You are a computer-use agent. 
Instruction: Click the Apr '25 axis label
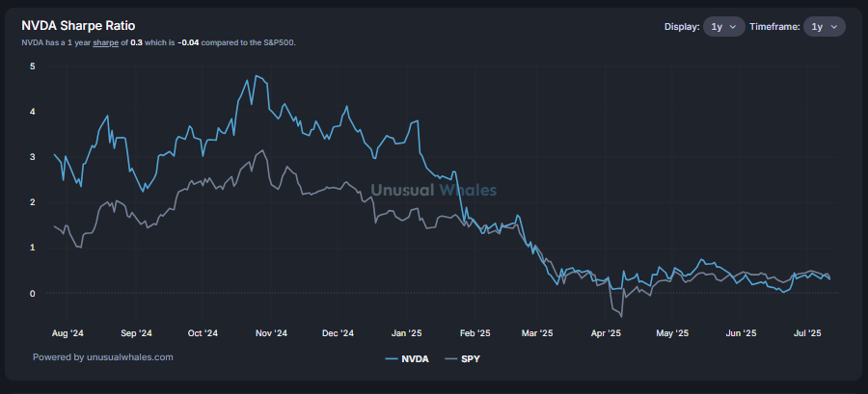(607, 333)
